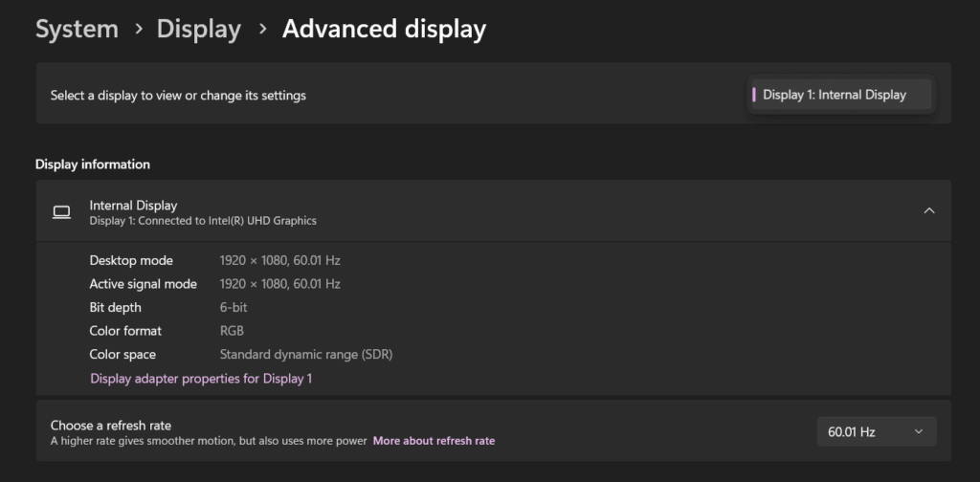The image size is (980, 482).
Task: Open Display adapter properties for Display 1
Action: coord(201,379)
